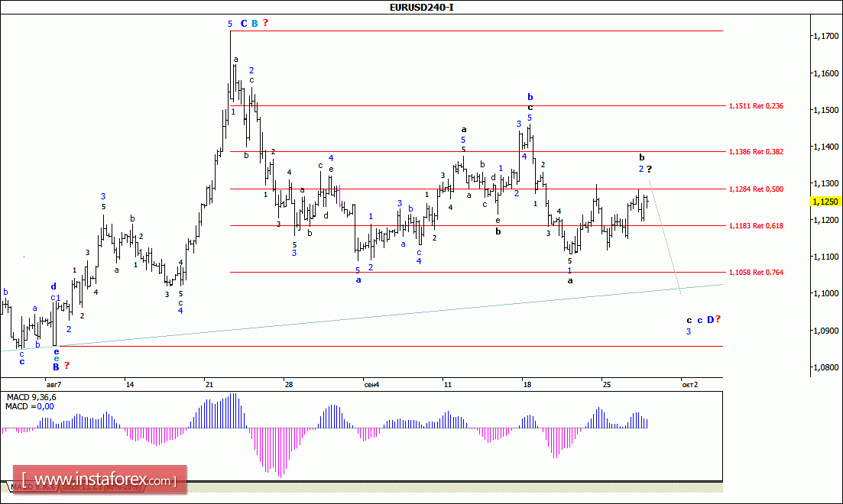Select the 1,1183 Ret 0,618 Fibonacci label

(755, 225)
